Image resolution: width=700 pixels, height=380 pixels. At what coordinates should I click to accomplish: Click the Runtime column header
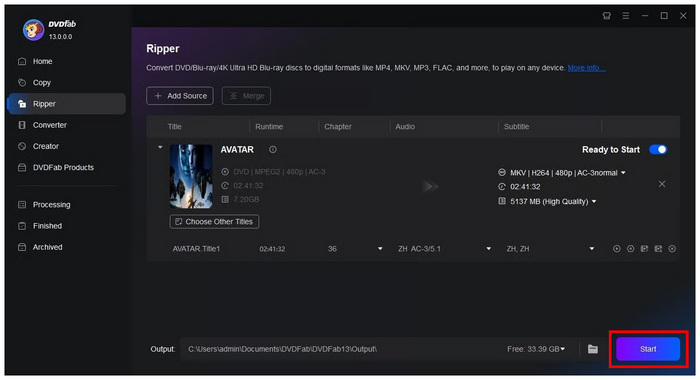[269, 127]
